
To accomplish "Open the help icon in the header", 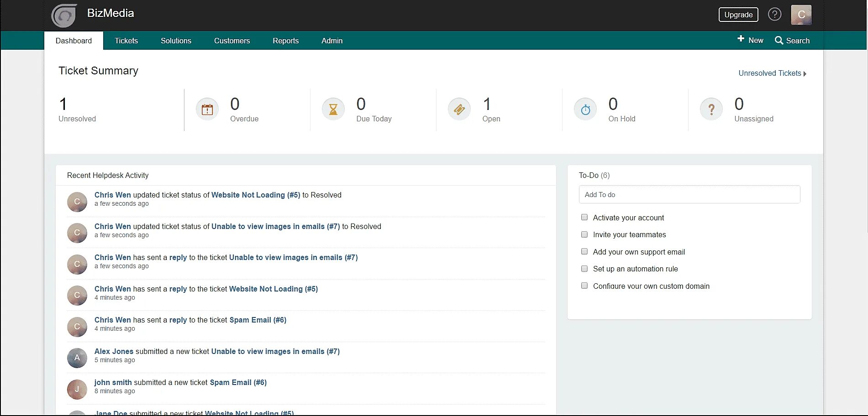I will pyautogui.click(x=775, y=14).
